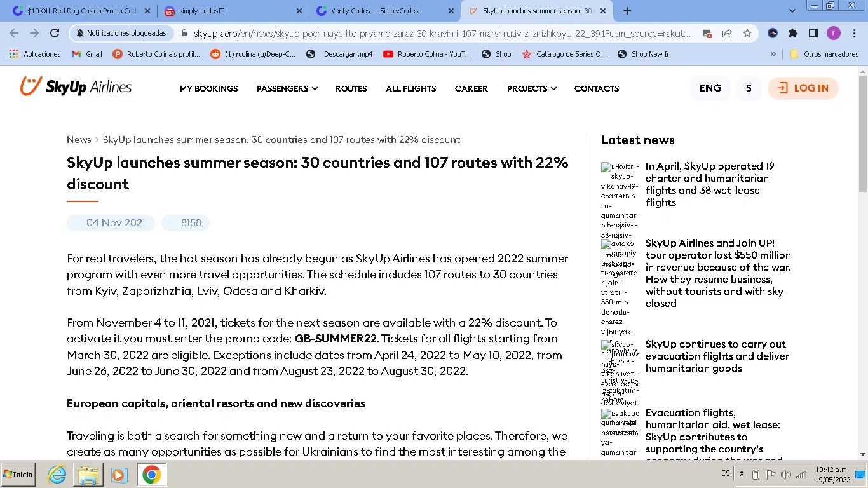Open Catalogo de Series bookmark

click(x=564, y=54)
